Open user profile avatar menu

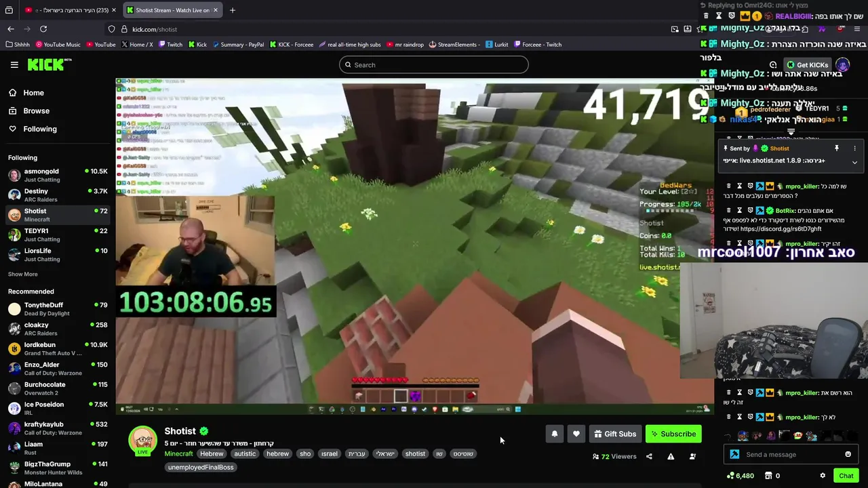point(843,65)
